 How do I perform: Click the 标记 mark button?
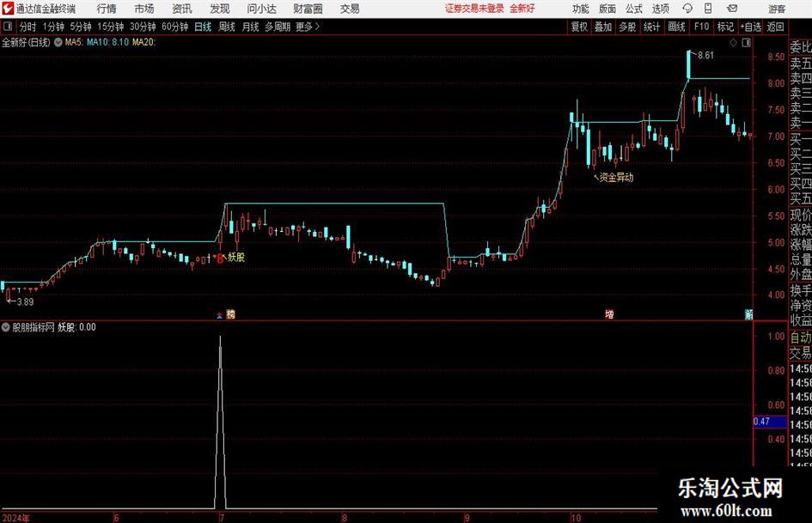[725, 27]
